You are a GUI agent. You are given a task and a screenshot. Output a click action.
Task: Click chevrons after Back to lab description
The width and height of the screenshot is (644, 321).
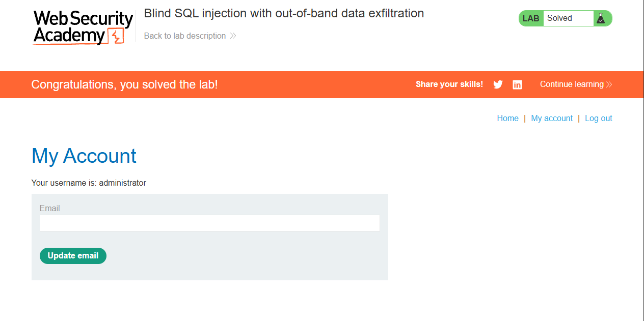(233, 36)
